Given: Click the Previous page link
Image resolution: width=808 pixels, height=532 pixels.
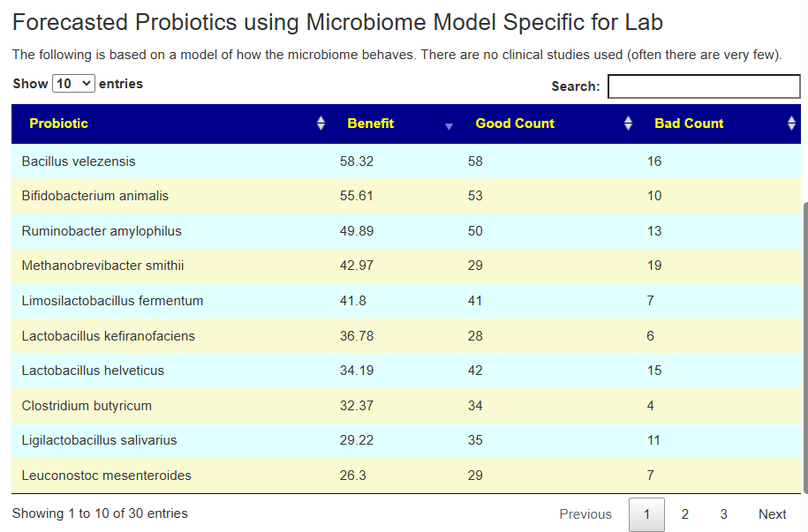Looking at the screenshot, I should [x=585, y=514].
